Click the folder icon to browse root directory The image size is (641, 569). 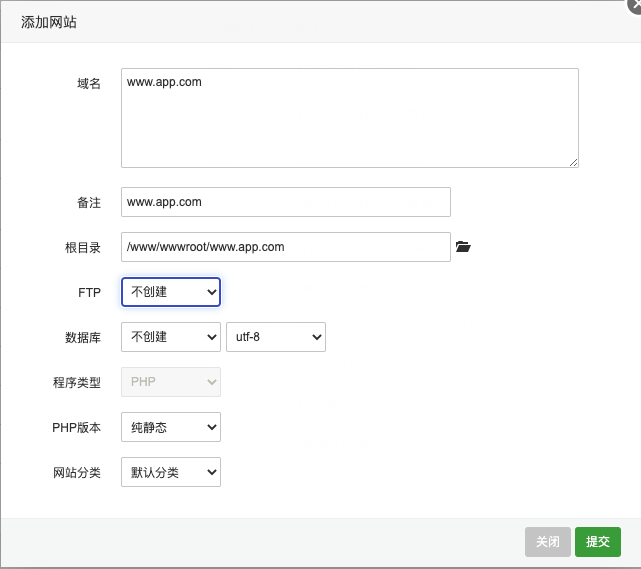pyautogui.click(x=462, y=246)
